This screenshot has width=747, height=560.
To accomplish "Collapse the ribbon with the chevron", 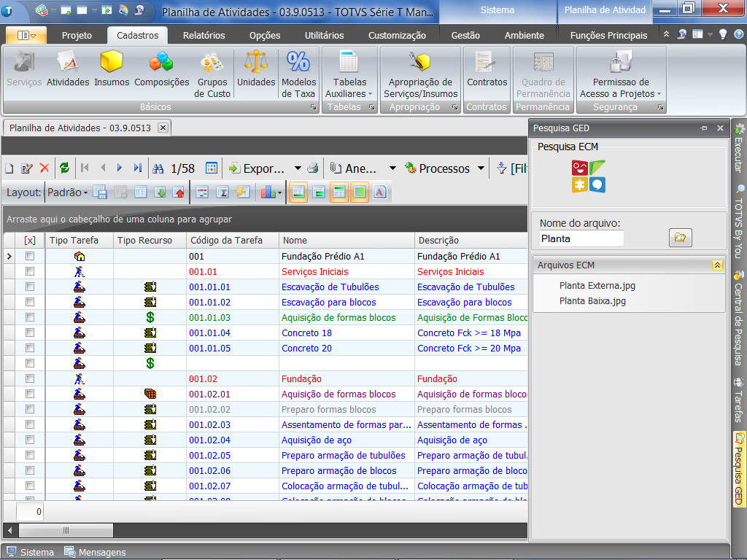I will coord(666,34).
